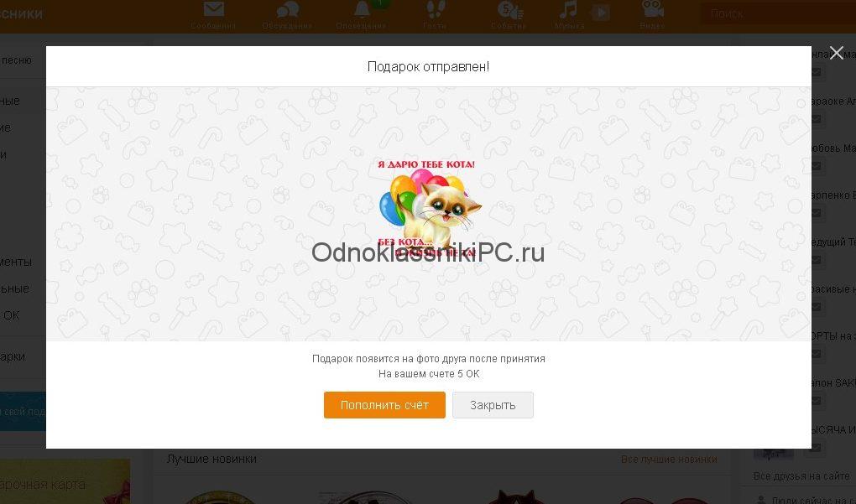Focus the Поиск search field
856x504 pixels.
point(779,14)
